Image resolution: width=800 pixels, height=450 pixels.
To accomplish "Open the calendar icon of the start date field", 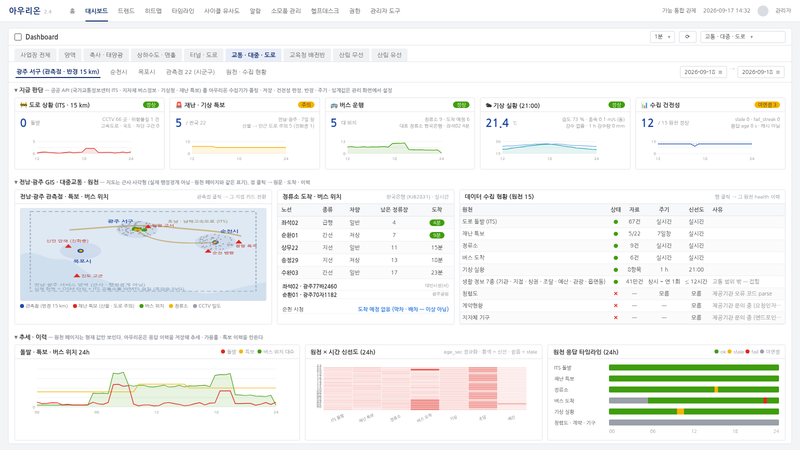I will click(720, 72).
